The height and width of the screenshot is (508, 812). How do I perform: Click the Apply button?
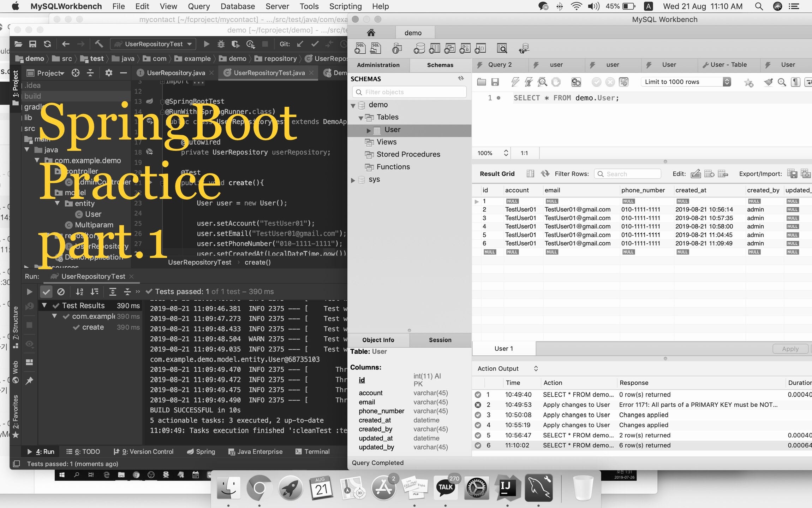click(790, 349)
